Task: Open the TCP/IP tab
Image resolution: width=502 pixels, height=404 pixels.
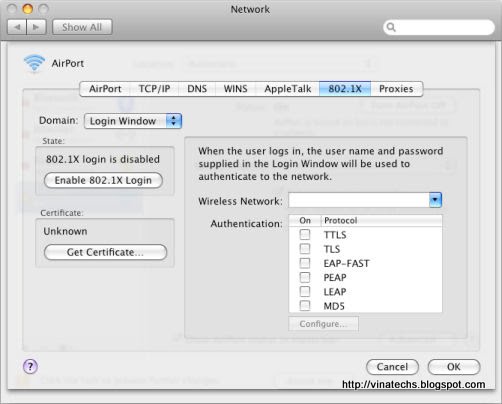Action: pos(154,89)
